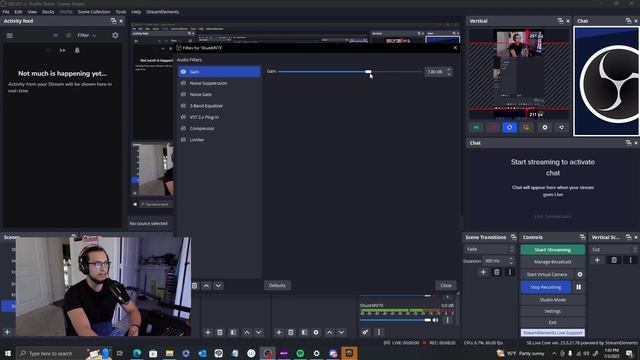This screenshot has height=360, width=640.
Task: Pop out the Vertical dock
Action: click(560, 21)
